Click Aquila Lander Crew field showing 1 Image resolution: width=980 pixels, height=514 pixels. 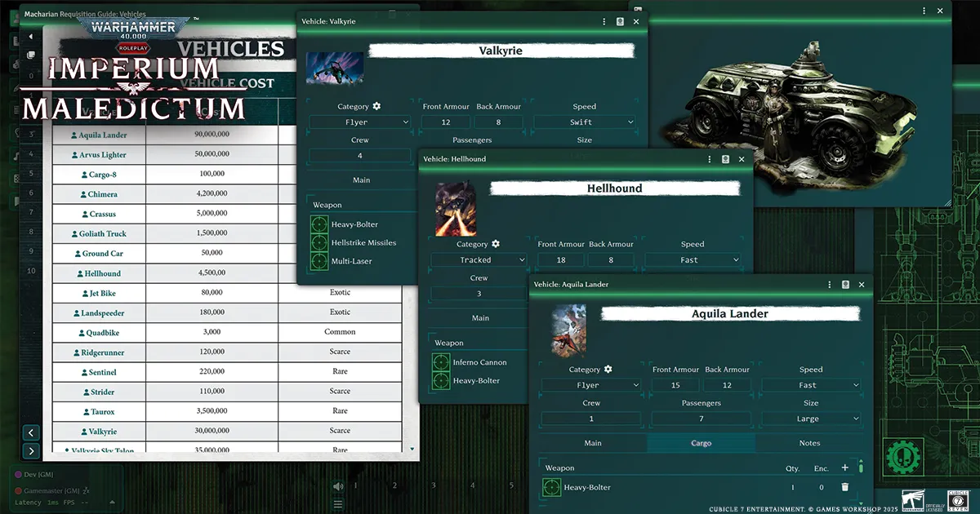(591, 419)
